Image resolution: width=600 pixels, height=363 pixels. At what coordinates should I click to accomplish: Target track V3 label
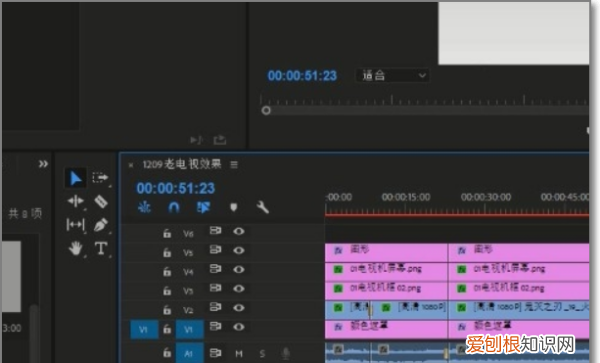click(188, 291)
